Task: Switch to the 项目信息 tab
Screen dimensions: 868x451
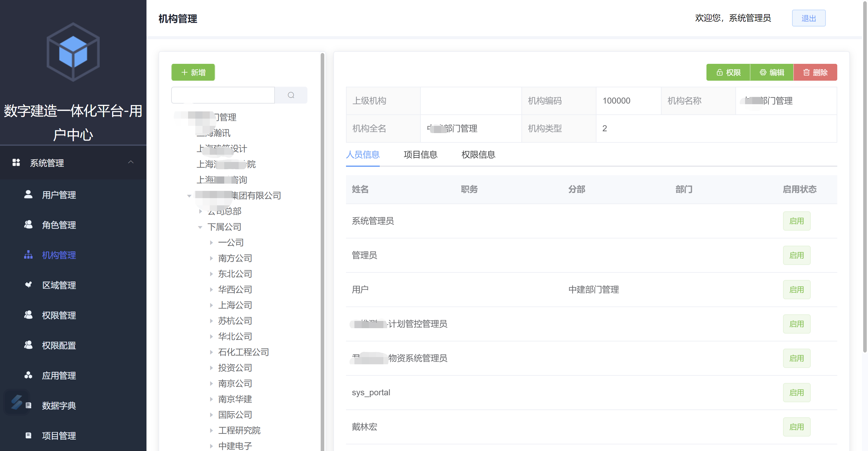Action: pyautogui.click(x=420, y=154)
